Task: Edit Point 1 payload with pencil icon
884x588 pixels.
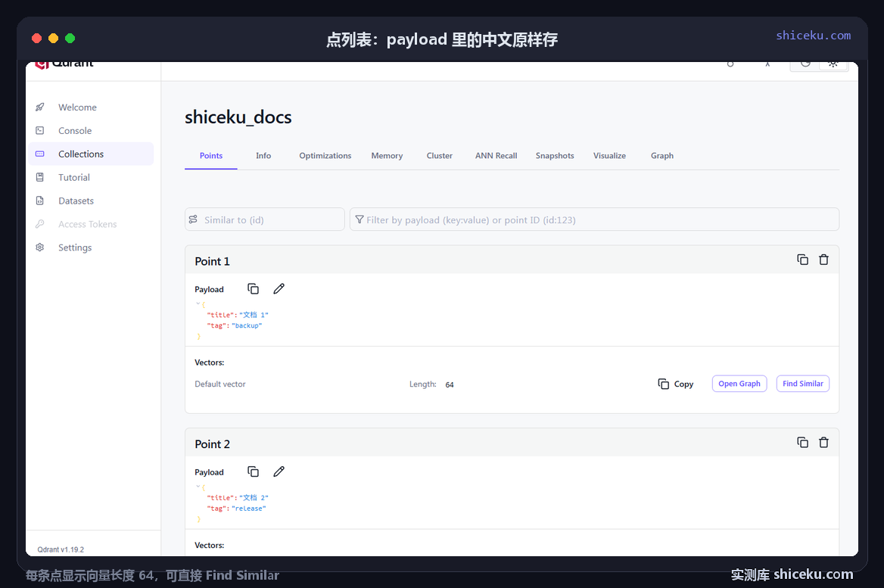Action: coord(279,288)
